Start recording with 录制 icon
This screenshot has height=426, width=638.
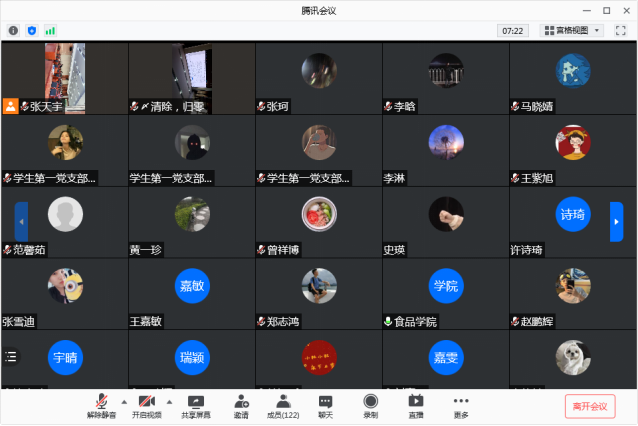pos(370,405)
